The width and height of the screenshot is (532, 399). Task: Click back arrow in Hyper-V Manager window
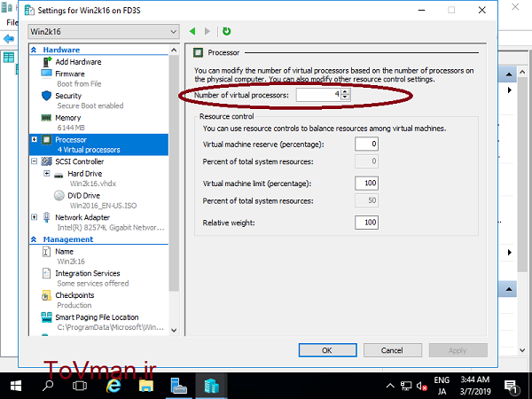[9, 39]
